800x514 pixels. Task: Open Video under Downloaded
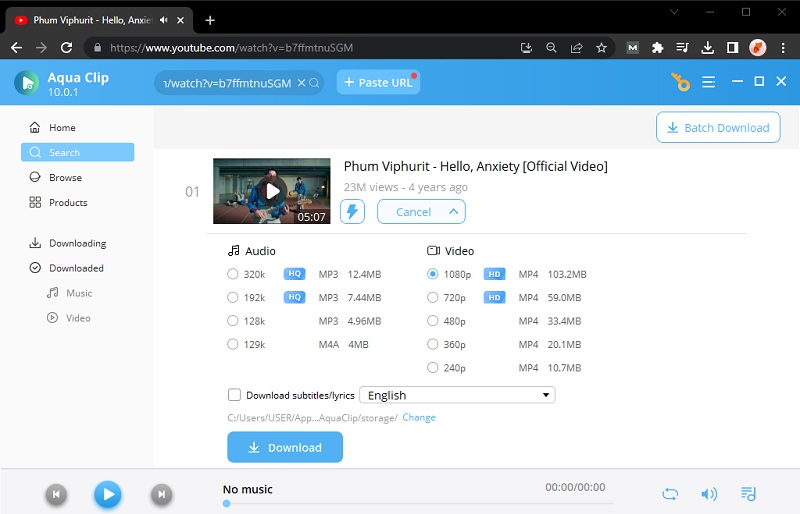pos(69,318)
